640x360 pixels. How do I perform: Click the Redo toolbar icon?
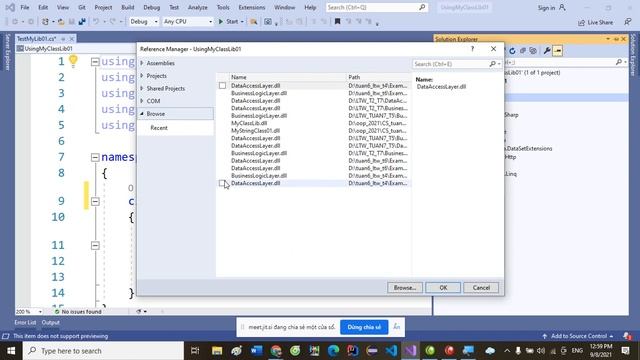[x=113, y=22]
